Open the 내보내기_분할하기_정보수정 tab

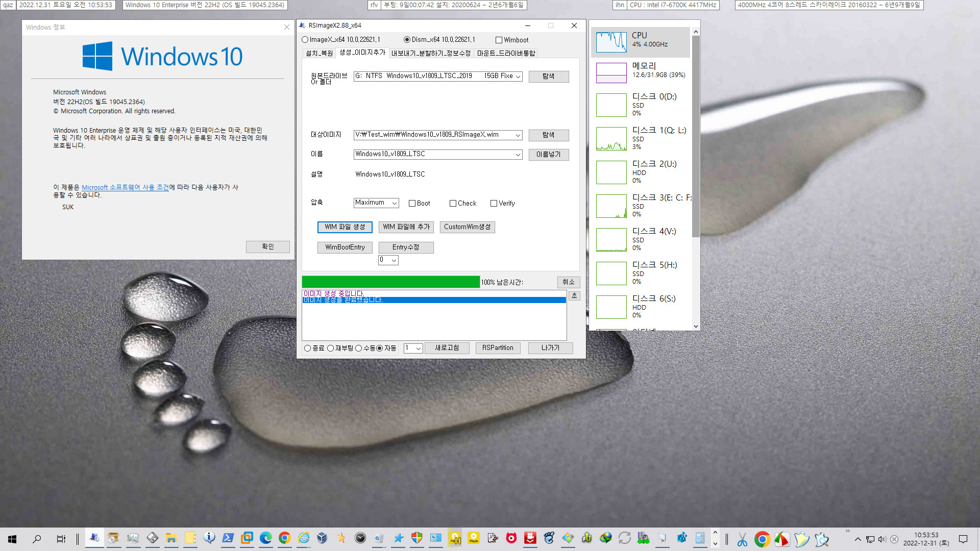pos(431,53)
